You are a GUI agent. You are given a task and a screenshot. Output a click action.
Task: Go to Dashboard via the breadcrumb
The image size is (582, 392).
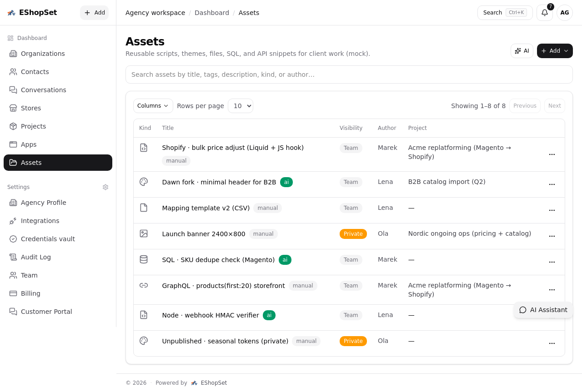[212, 12]
